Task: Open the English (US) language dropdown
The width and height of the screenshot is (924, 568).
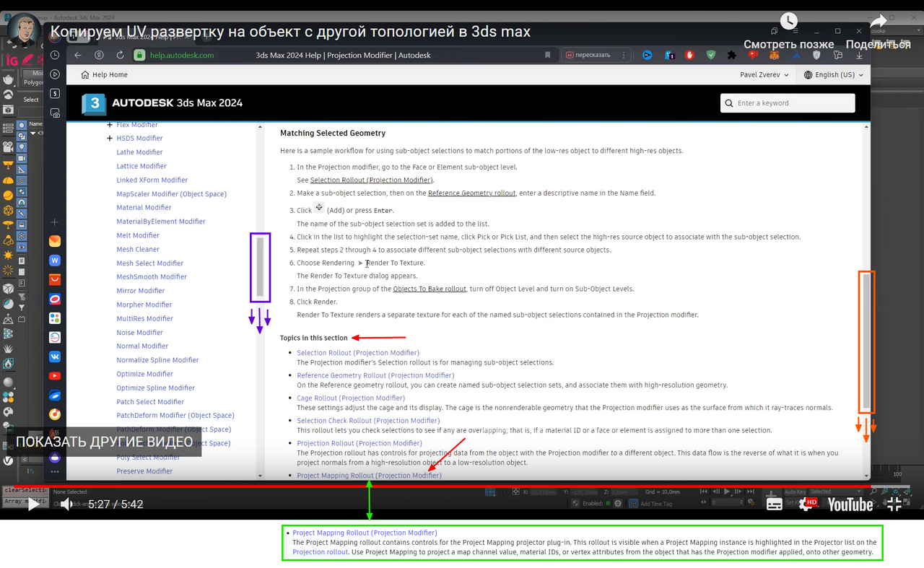Action: (x=833, y=75)
